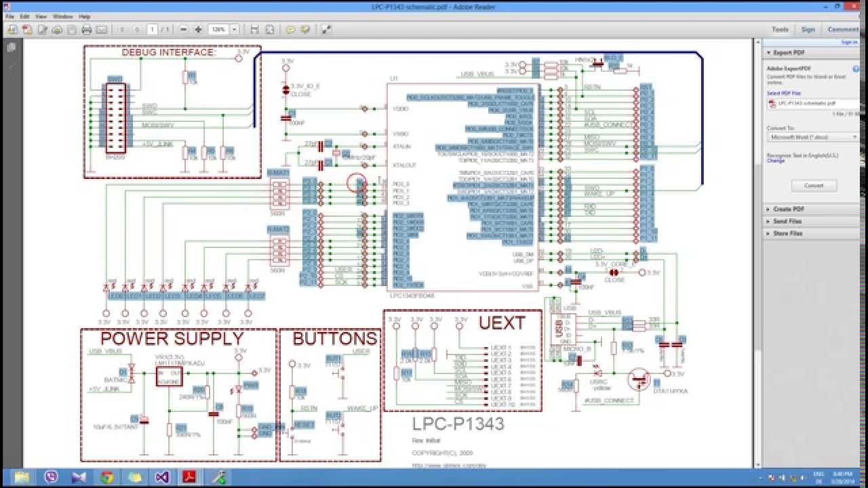Click the Adobe Reader taskbar icon
This screenshot has width=868, height=488.
(189, 477)
